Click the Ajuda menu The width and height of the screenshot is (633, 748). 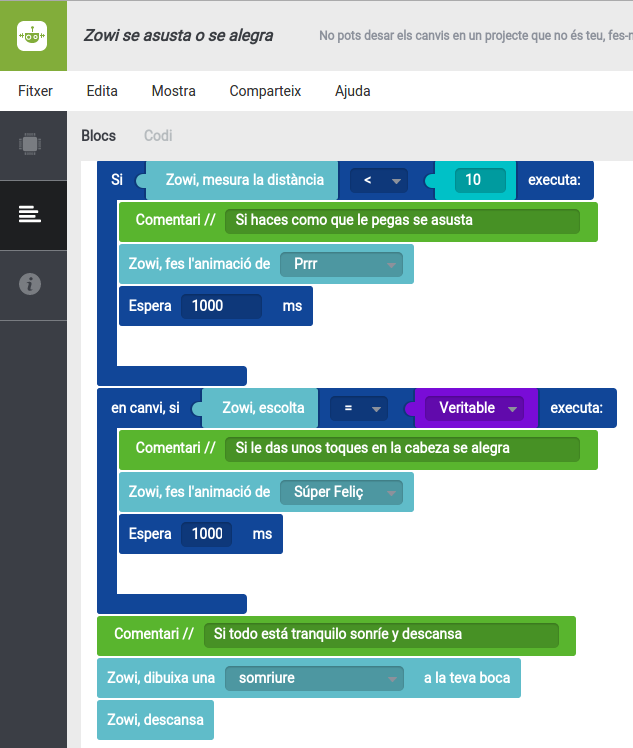(352, 91)
